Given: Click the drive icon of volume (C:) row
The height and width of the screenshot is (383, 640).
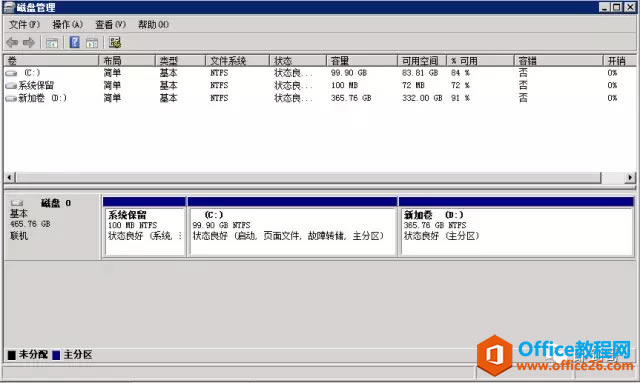Looking at the screenshot, I should tap(11, 73).
